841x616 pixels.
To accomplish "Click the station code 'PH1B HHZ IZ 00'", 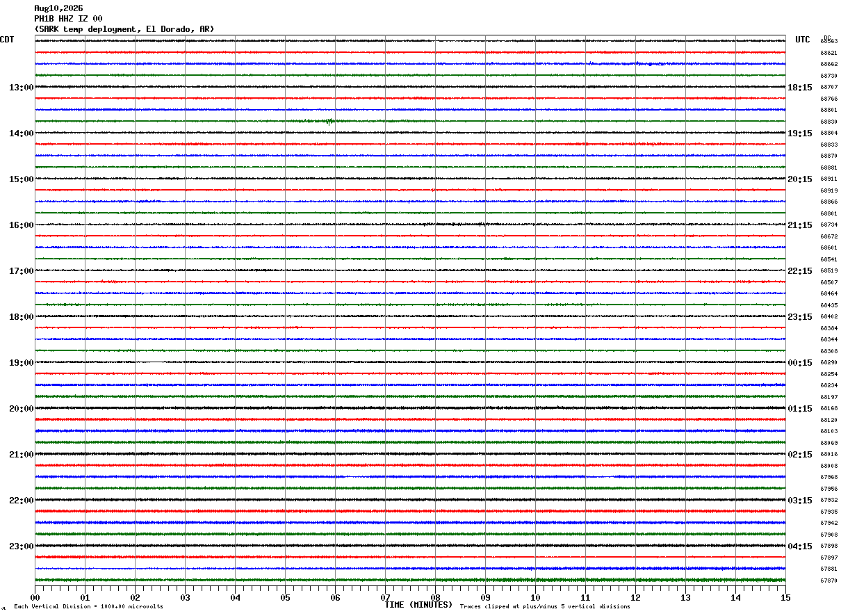I will tap(68, 19).
